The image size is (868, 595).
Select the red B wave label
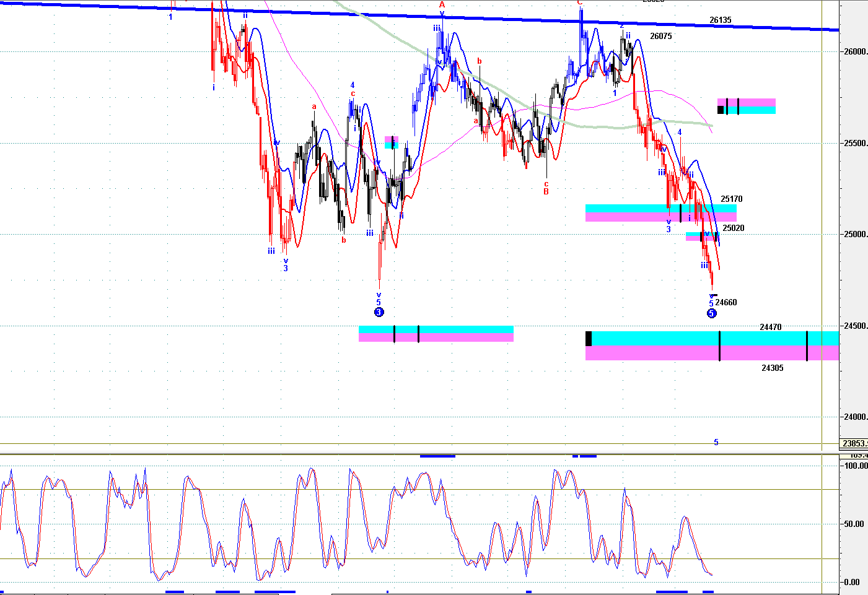tap(546, 192)
